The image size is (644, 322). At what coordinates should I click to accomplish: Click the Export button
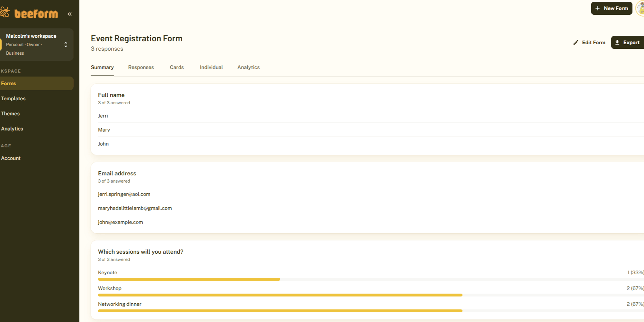(x=627, y=42)
